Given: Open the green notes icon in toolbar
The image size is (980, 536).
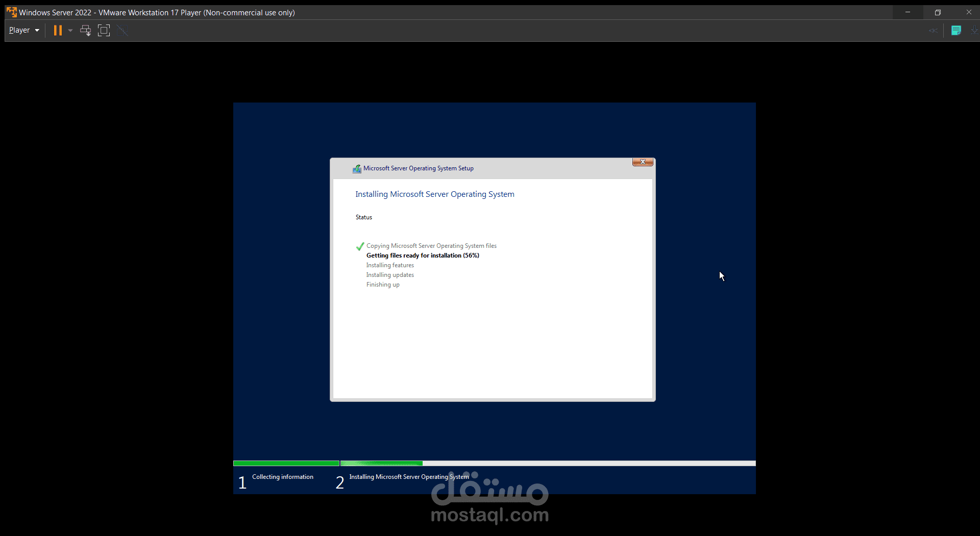Looking at the screenshot, I should tap(956, 31).
